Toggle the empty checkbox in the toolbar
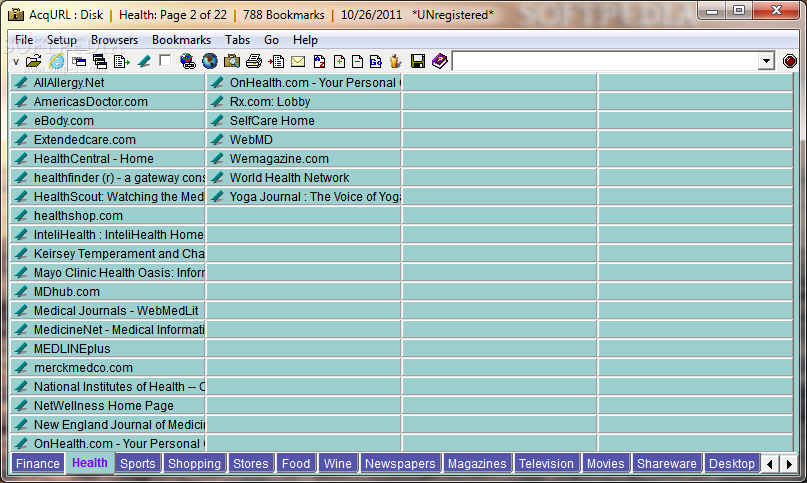The image size is (807, 483). [x=165, y=61]
